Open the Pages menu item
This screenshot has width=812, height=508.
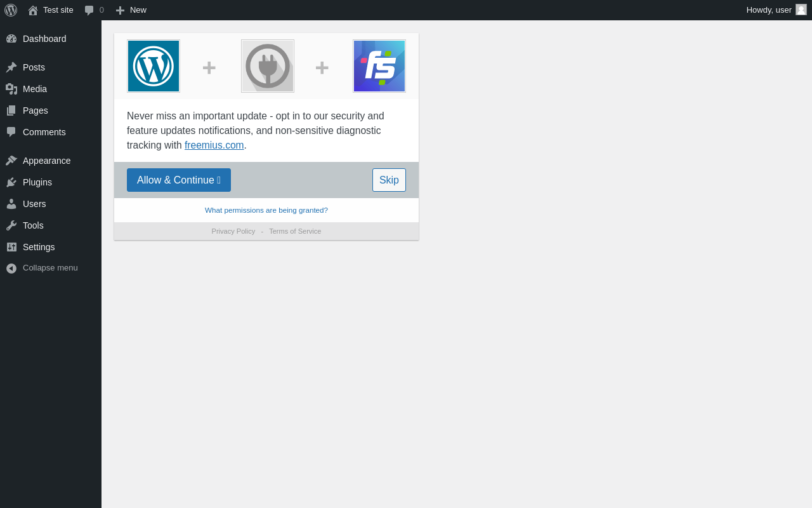coord(51,110)
